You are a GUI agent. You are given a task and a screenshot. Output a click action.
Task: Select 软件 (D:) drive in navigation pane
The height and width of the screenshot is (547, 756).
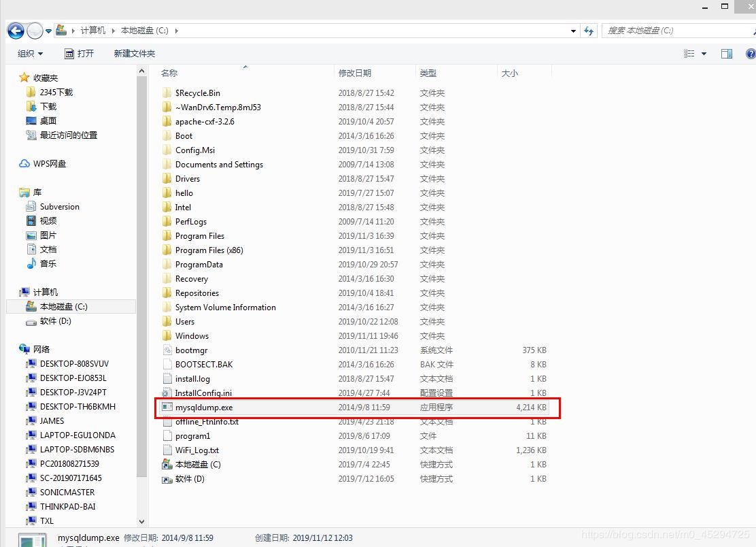(x=55, y=321)
